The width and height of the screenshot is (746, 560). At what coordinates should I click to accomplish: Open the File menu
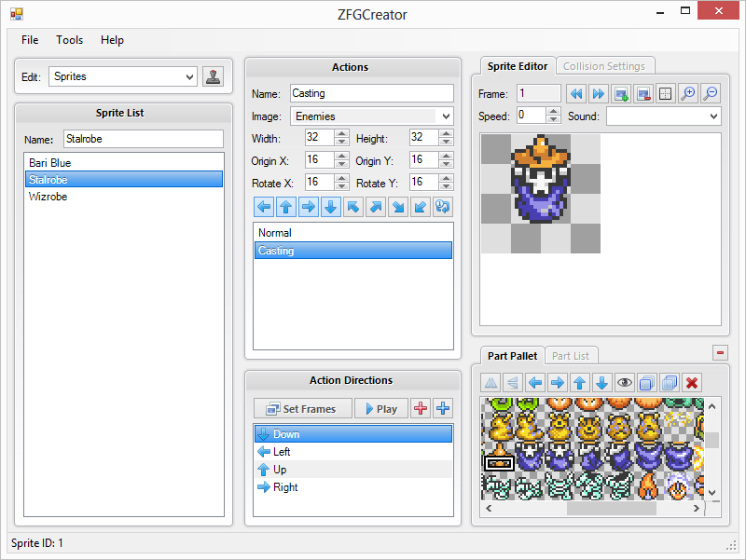point(30,40)
